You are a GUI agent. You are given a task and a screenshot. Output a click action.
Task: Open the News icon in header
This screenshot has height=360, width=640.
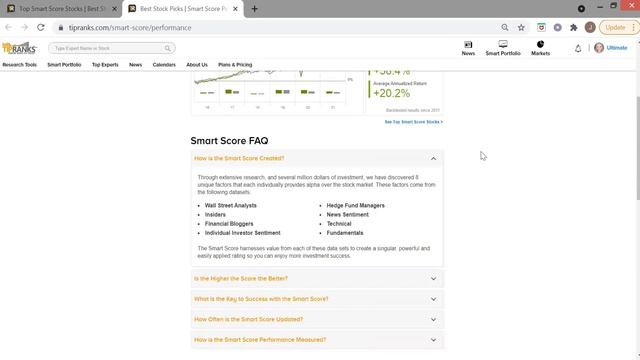[x=468, y=48]
